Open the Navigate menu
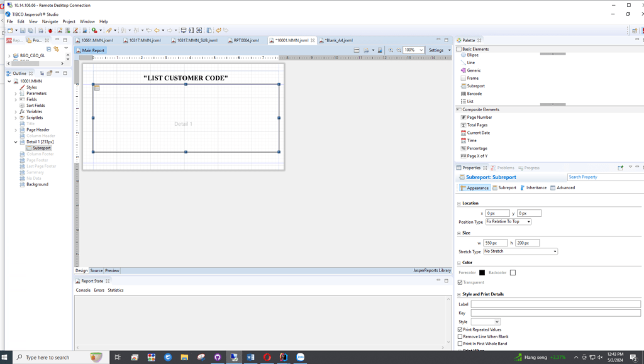The height and width of the screenshot is (364, 644). (x=50, y=21)
